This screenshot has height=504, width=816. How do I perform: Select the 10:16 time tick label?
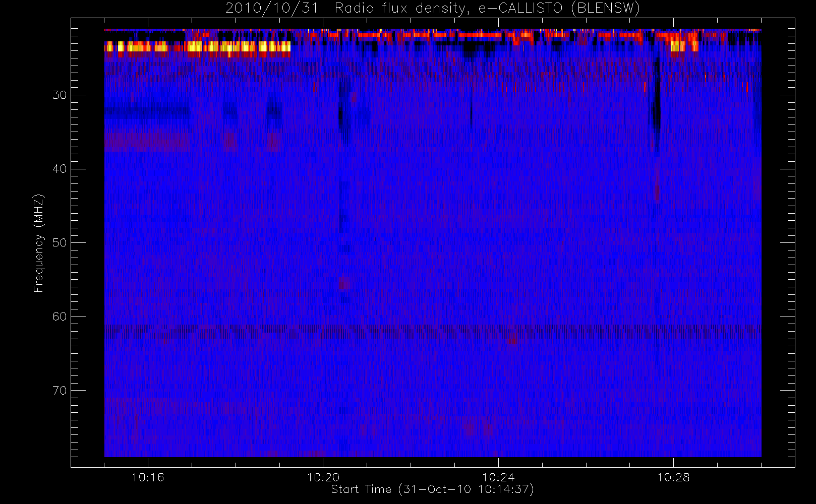[148, 477]
